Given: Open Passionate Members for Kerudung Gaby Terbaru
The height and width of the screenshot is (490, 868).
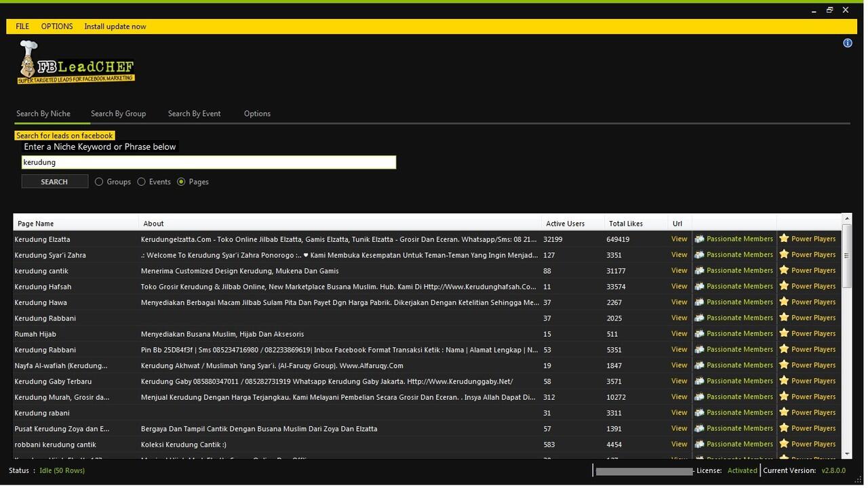Looking at the screenshot, I should click(x=734, y=381).
